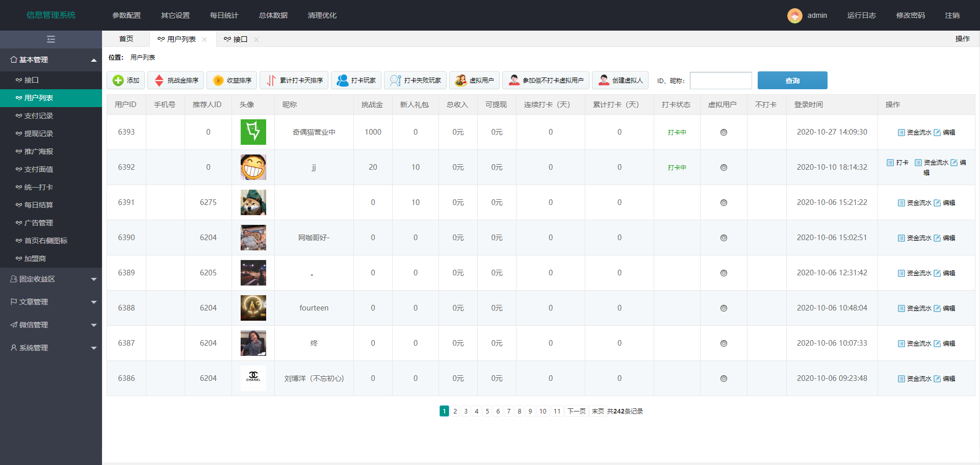Toggle 虚拟用户 radio for user 6388
The height and width of the screenshot is (465, 980).
724,308
